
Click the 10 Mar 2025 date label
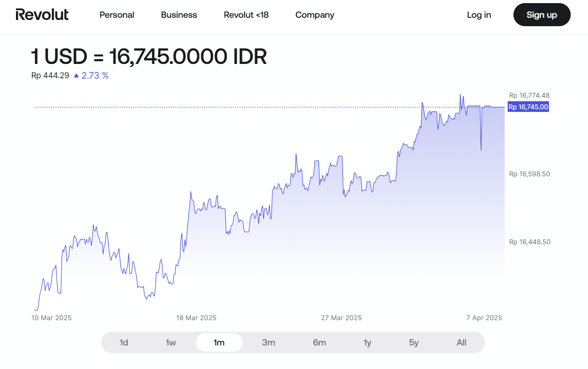(x=51, y=317)
